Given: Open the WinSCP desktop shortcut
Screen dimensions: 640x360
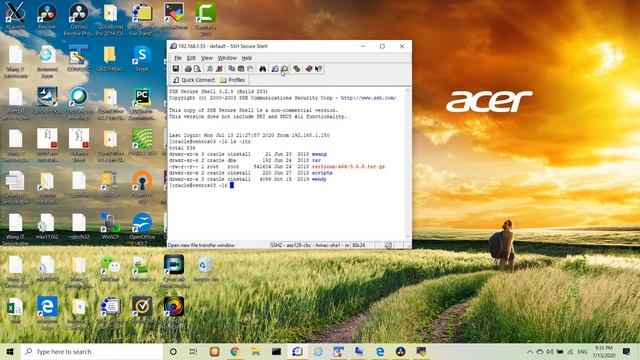Looking at the screenshot, I should [110, 226].
